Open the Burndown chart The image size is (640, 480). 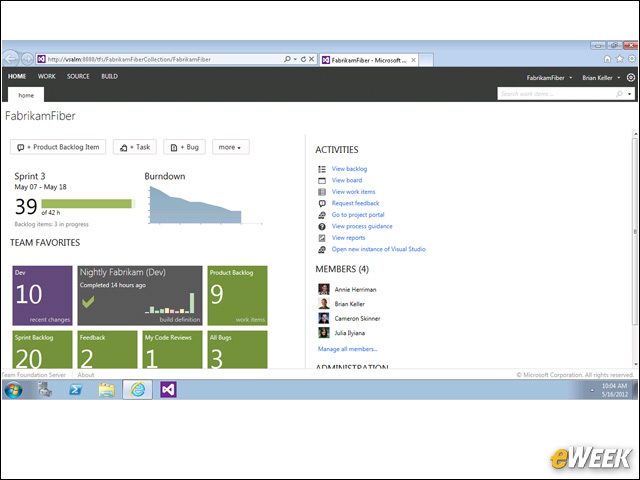pyautogui.click(x=204, y=204)
